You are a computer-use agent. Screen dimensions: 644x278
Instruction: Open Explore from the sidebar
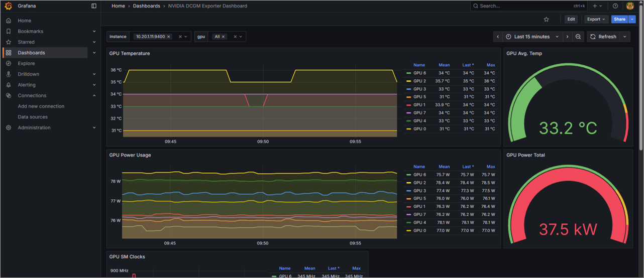pyautogui.click(x=26, y=63)
